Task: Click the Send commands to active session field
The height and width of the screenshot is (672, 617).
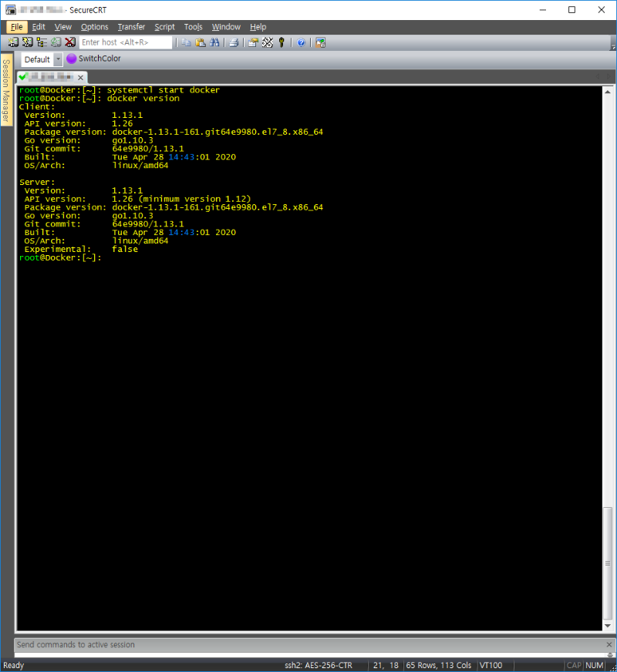Action: [x=308, y=644]
